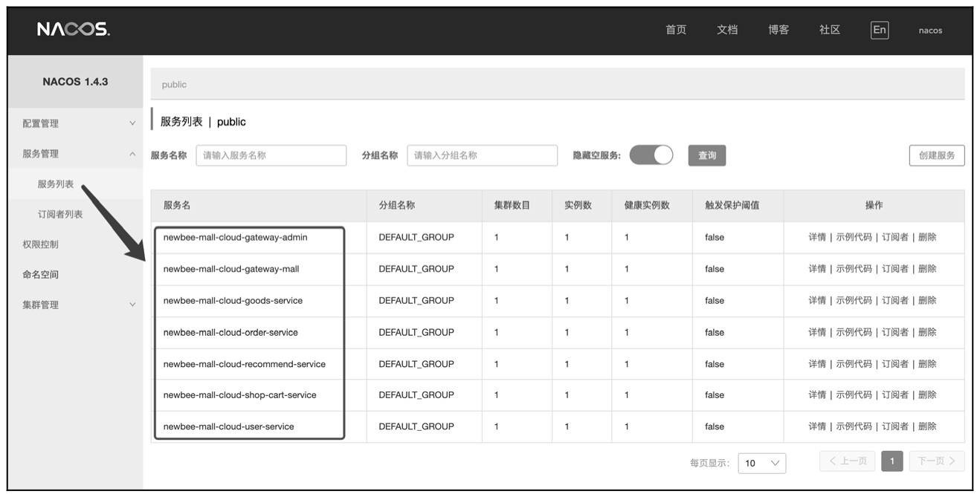The height and width of the screenshot is (497, 980).
Task: Go to the next page 下一页
Action: click(x=936, y=461)
